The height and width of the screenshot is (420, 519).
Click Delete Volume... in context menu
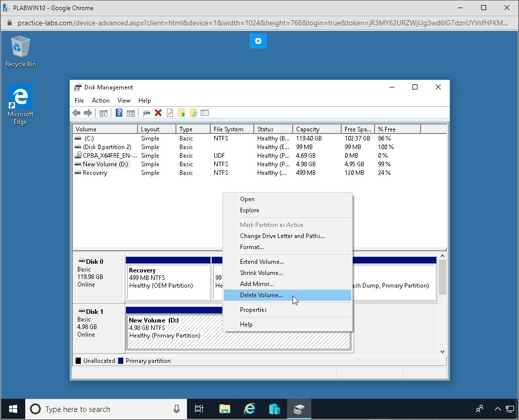click(288, 295)
